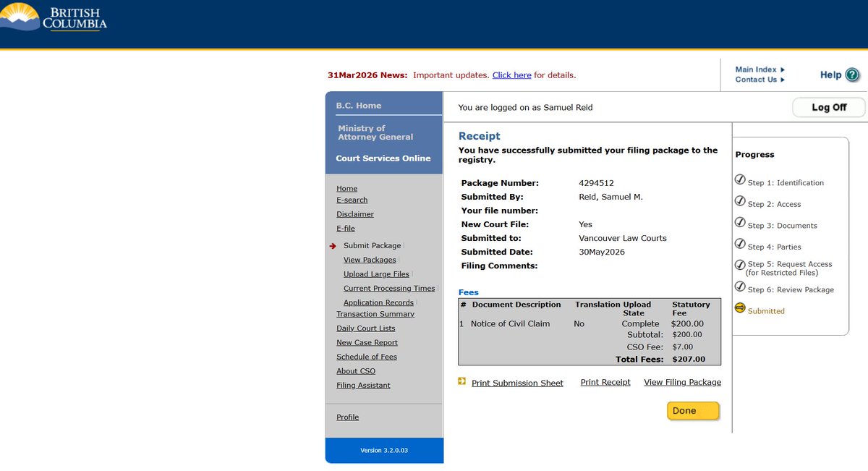The image size is (868, 471).
Task: Go to B.C. Home
Action: click(x=359, y=106)
